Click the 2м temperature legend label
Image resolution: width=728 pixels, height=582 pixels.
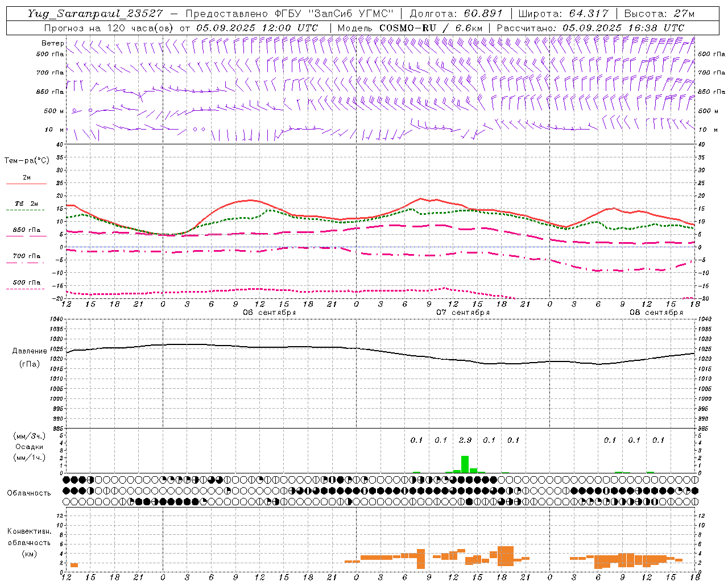coord(27,177)
